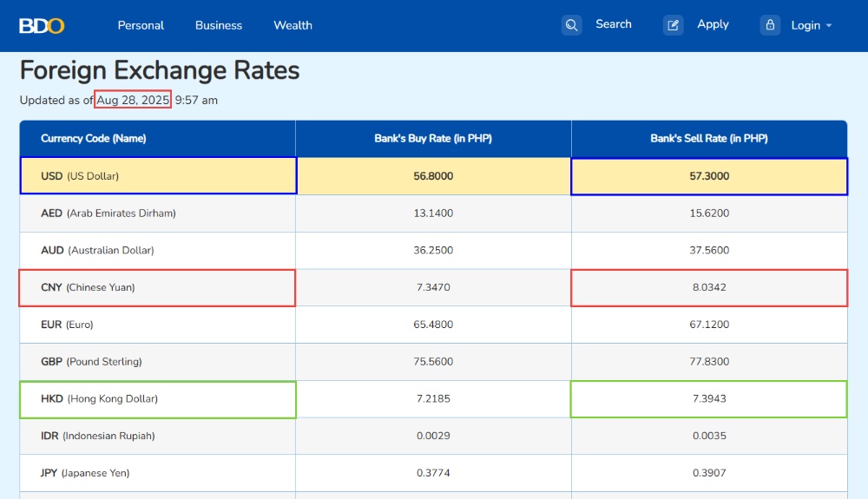
Task: Click GBP sell rate 77.8300
Action: pos(709,361)
